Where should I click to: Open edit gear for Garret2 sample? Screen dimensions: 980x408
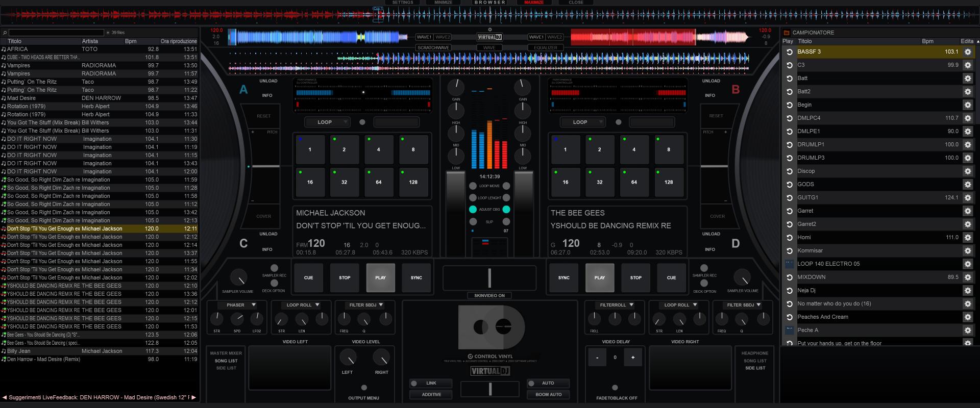967,224
